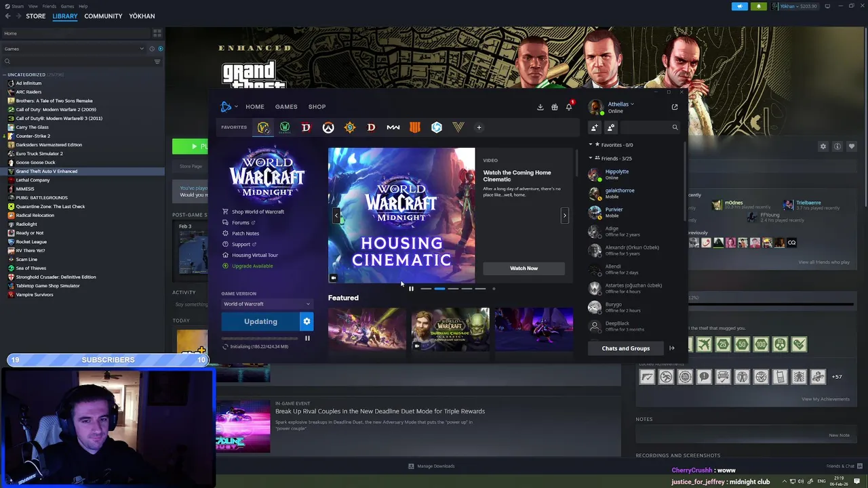The height and width of the screenshot is (488, 868).
Task: Toggle Steam ready-to-play filter
Action: point(160,49)
